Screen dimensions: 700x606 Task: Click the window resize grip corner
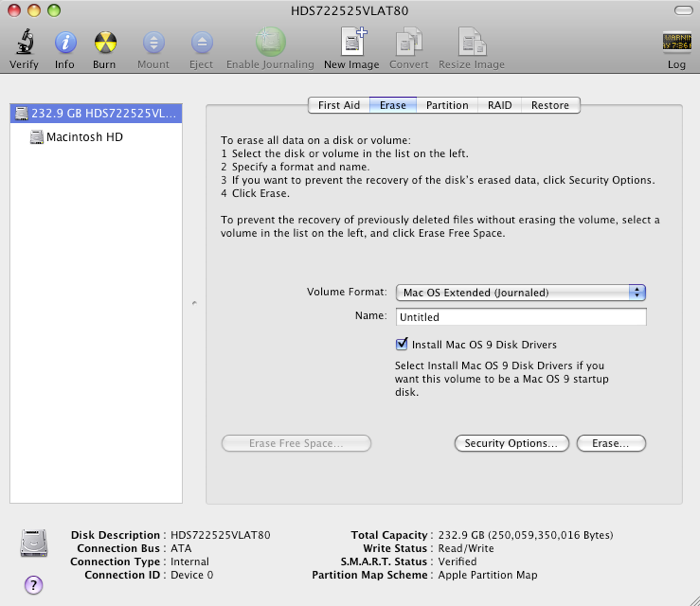[694, 600]
